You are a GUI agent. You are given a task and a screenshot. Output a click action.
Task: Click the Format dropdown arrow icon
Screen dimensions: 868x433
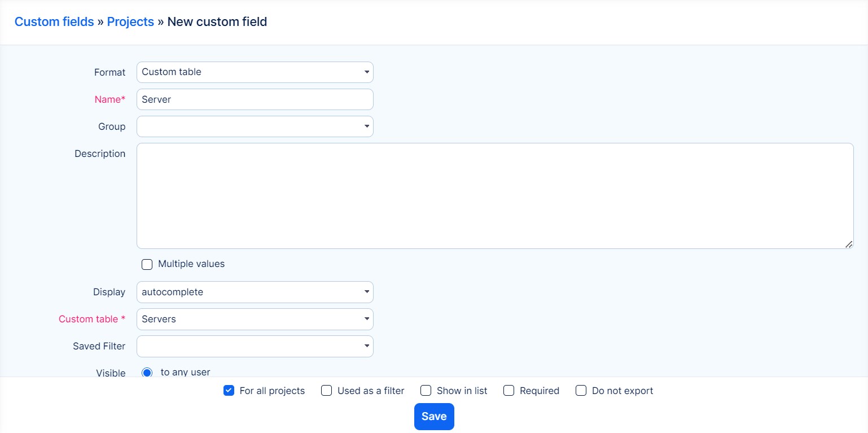366,72
